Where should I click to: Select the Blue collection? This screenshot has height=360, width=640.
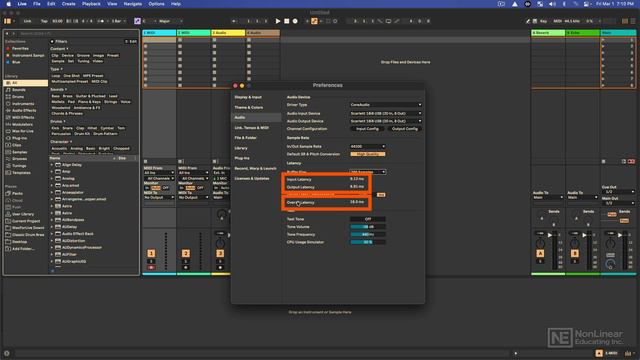(16, 62)
